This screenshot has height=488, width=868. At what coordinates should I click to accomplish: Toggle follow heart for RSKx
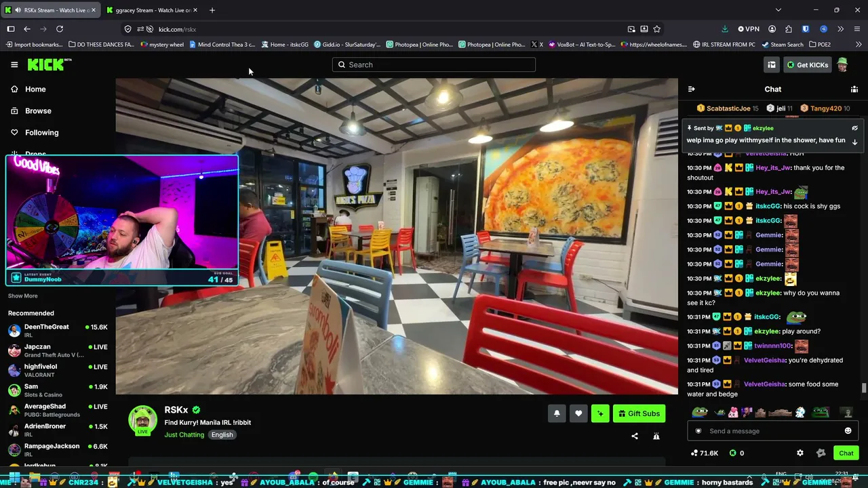578,413
